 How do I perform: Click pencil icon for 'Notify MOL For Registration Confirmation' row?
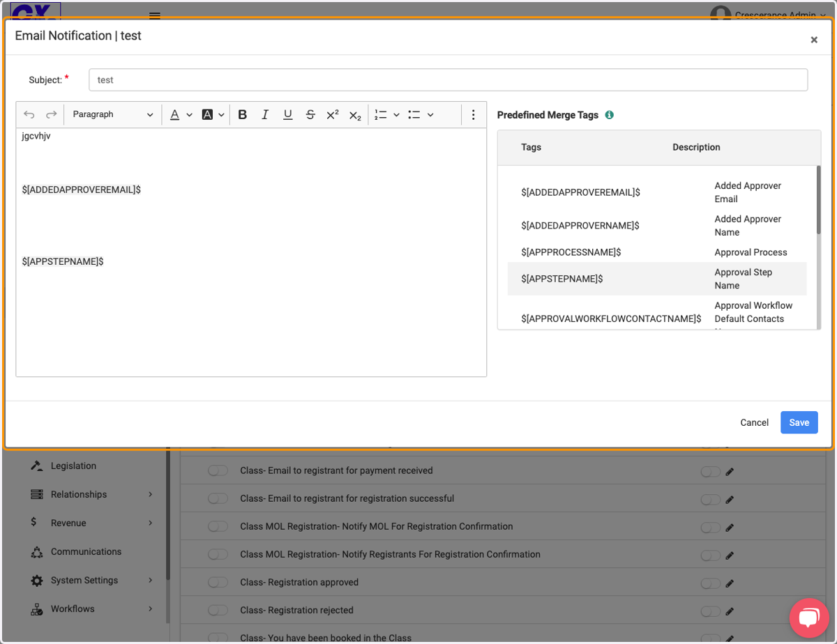coord(730,528)
